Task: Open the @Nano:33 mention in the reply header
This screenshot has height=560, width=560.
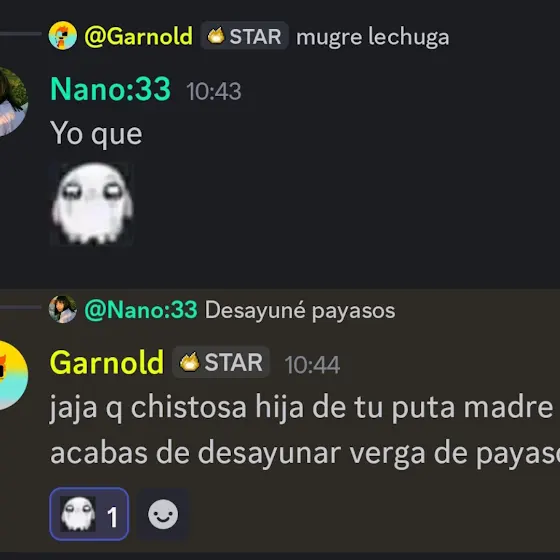Action: [141, 310]
